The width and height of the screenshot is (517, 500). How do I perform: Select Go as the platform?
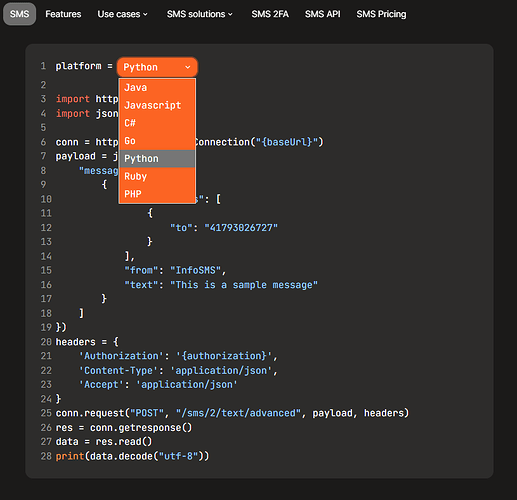157,141
